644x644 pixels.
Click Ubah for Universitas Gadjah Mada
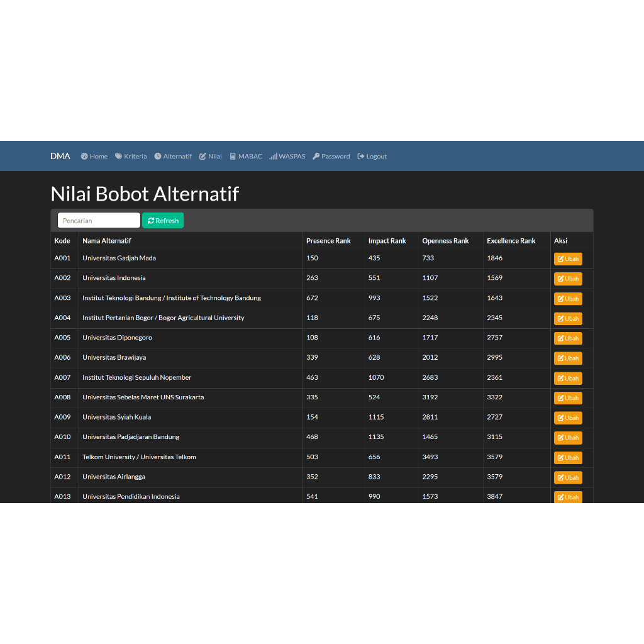[x=568, y=259]
